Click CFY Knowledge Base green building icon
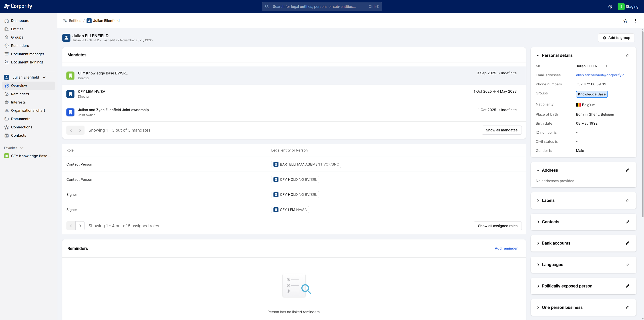The image size is (644, 320). click(x=70, y=76)
